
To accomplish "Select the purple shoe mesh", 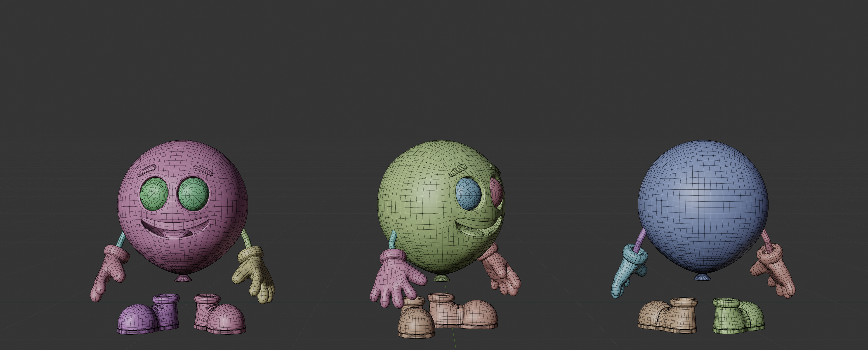I will click(142, 317).
